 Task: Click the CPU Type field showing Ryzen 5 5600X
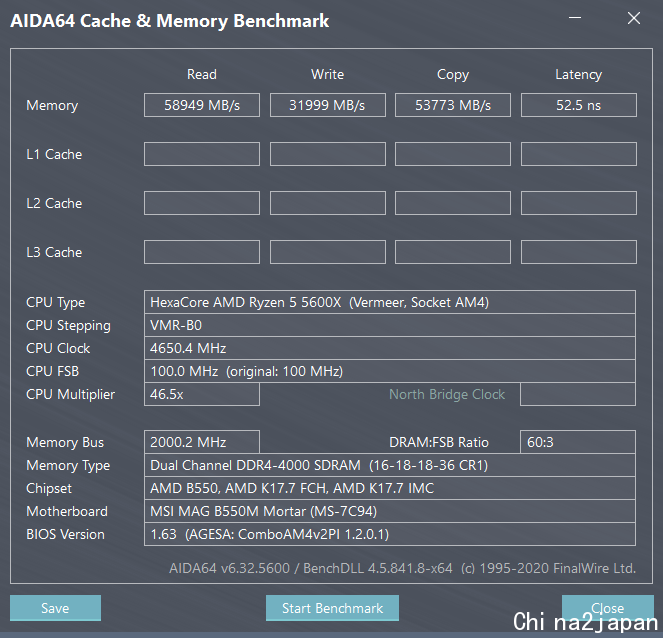click(x=390, y=302)
